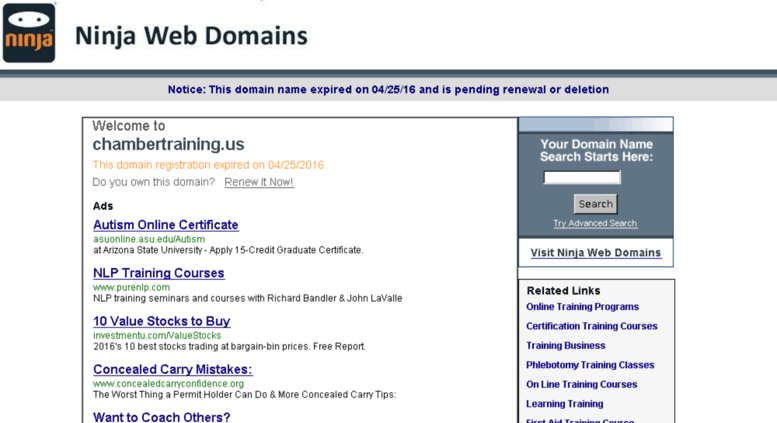The image size is (777, 423).
Task: Click the Permit Holder ad description
Action: pos(244,395)
